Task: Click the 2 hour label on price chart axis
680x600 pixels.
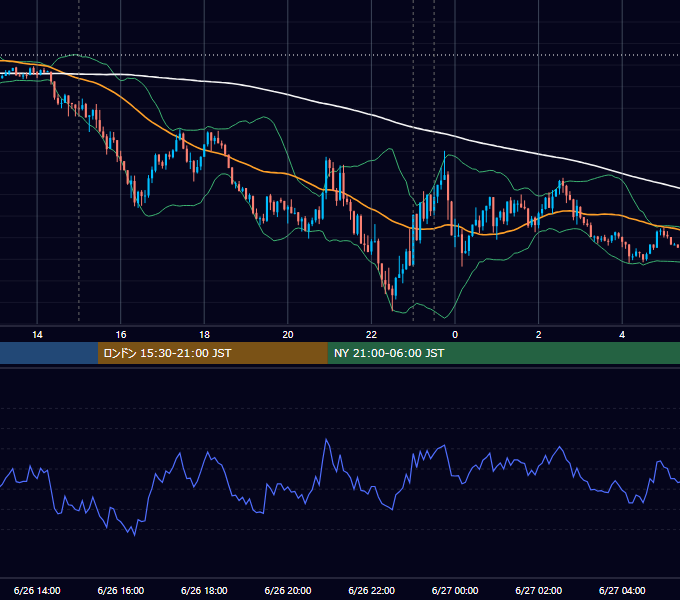Action: [538, 335]
